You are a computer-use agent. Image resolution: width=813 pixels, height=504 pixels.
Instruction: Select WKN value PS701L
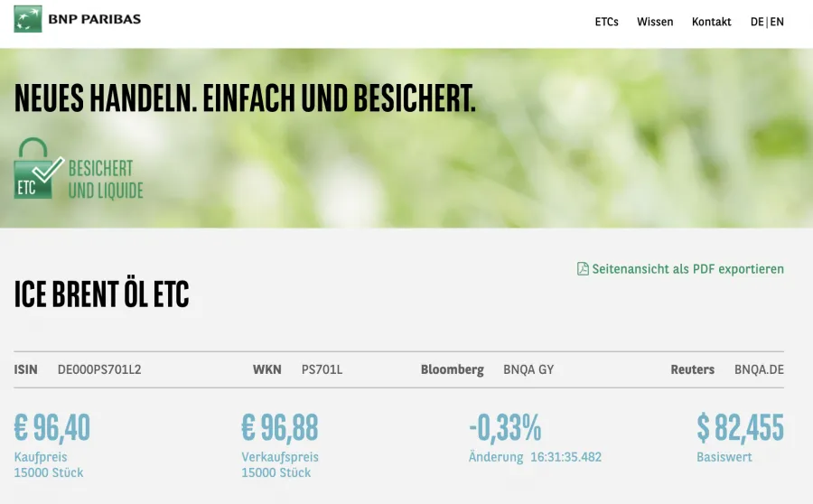322,369
